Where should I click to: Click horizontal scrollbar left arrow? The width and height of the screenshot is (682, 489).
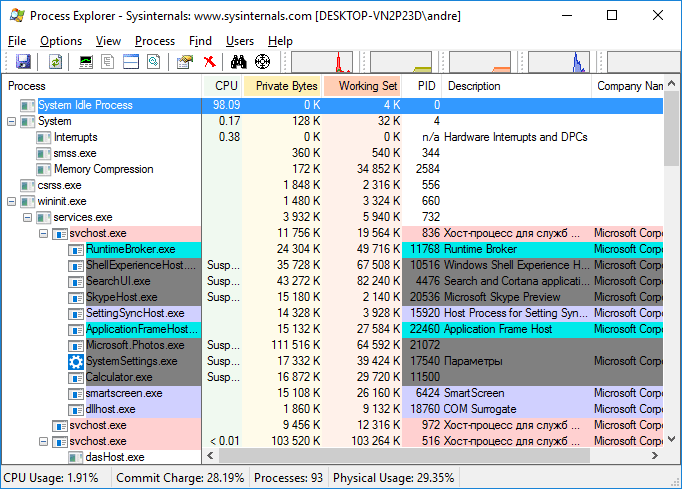pos(211,456)
